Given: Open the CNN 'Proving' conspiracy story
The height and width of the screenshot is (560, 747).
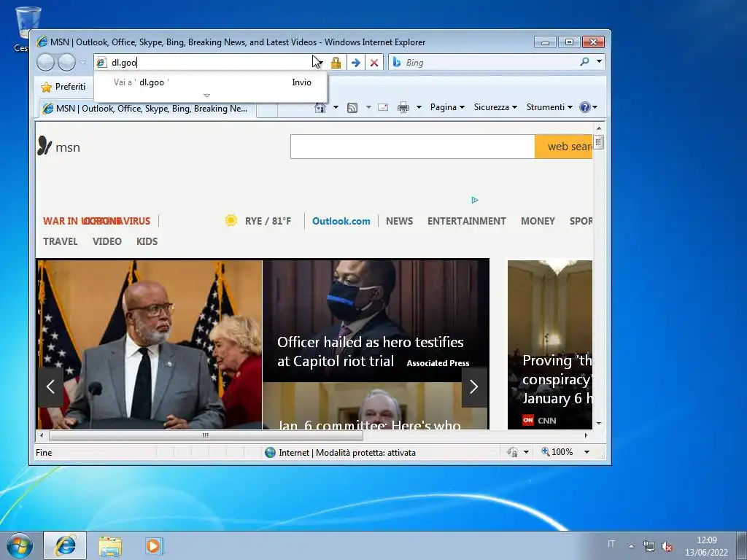Looking at the screenshot, I should click(550, 344).
